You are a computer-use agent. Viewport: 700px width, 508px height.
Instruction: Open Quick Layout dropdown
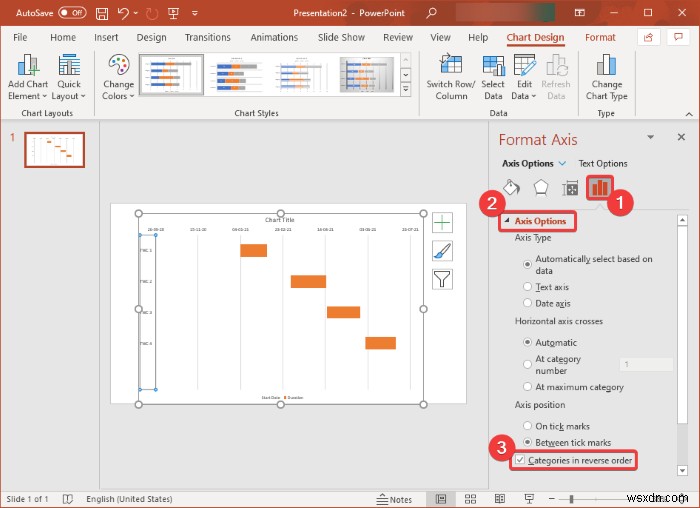pyautogui.click(x=68, y=77)
